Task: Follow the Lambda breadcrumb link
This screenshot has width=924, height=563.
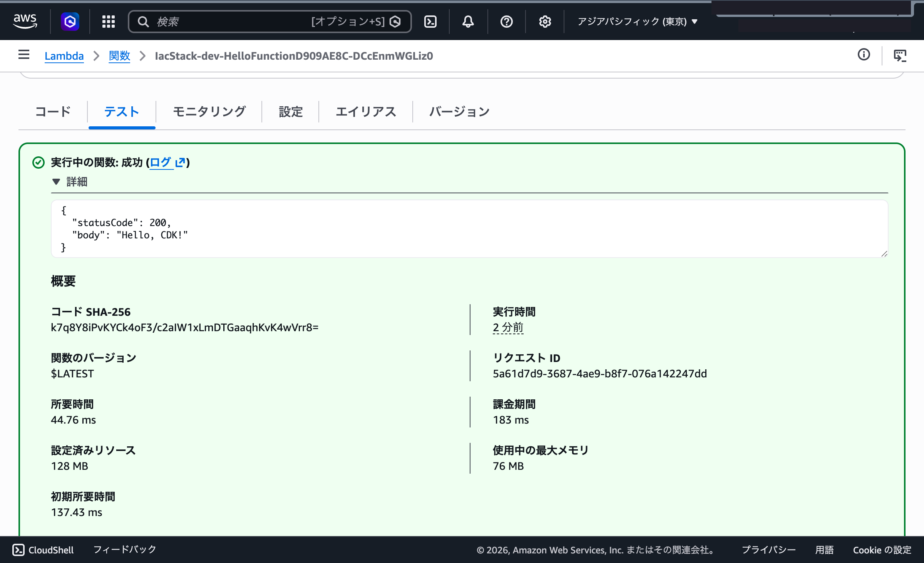Action: pyautogui.click(x=64, y=56)
